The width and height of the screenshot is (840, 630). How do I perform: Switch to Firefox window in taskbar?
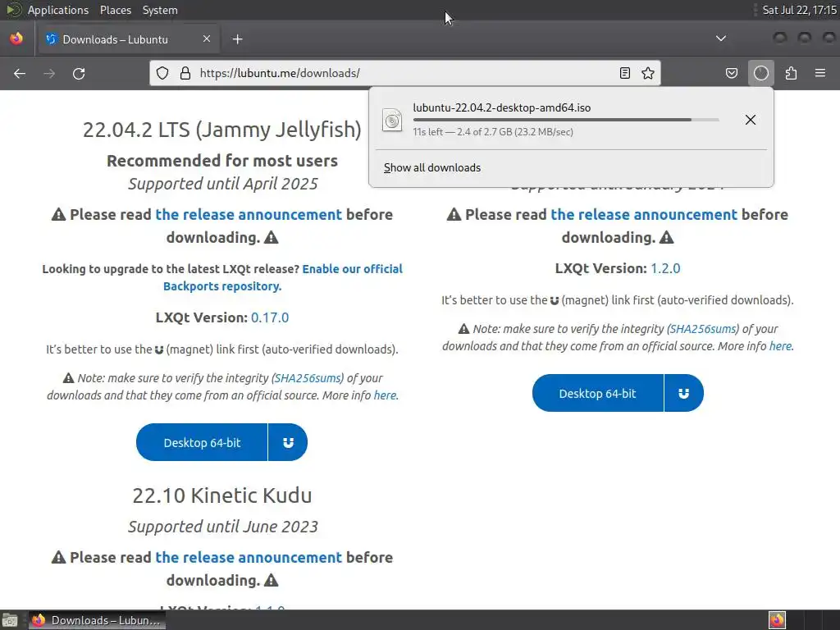click(x=97, y=620)
